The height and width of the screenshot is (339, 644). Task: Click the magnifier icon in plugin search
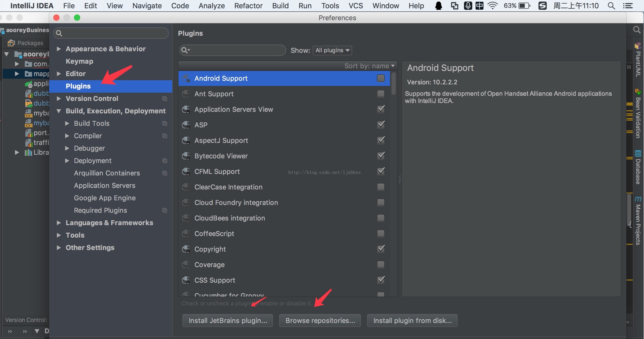(185, 50)
